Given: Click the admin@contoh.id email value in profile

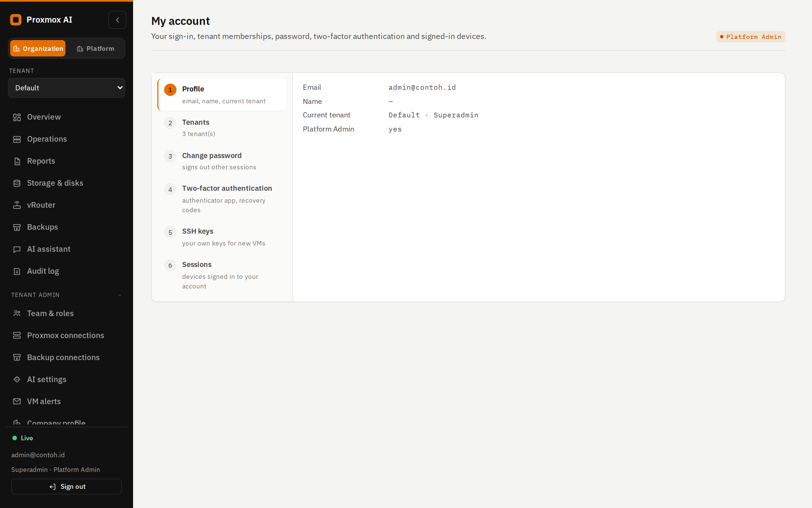Looking at the screenshot, I should tap(422, 87).
